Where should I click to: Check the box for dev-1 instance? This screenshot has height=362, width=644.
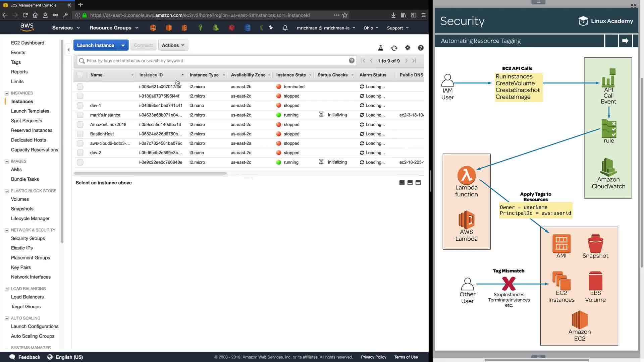click(80, 106)
